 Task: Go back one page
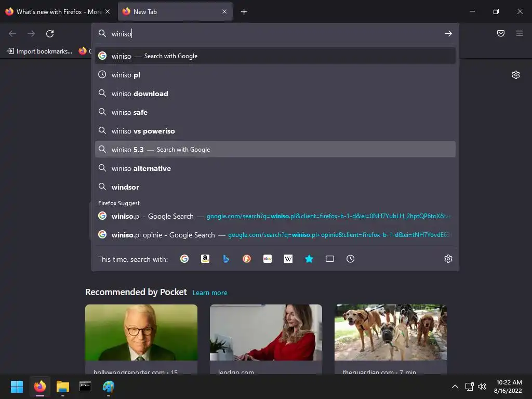12,34
